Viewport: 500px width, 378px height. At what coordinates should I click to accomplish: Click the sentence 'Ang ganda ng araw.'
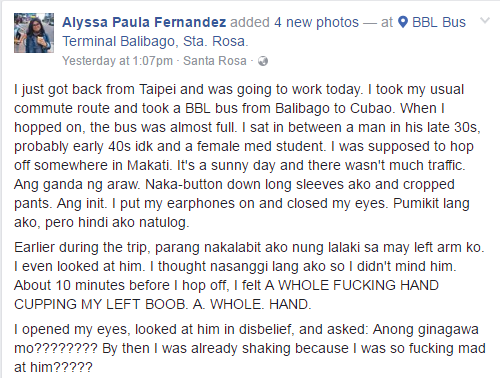77,185
